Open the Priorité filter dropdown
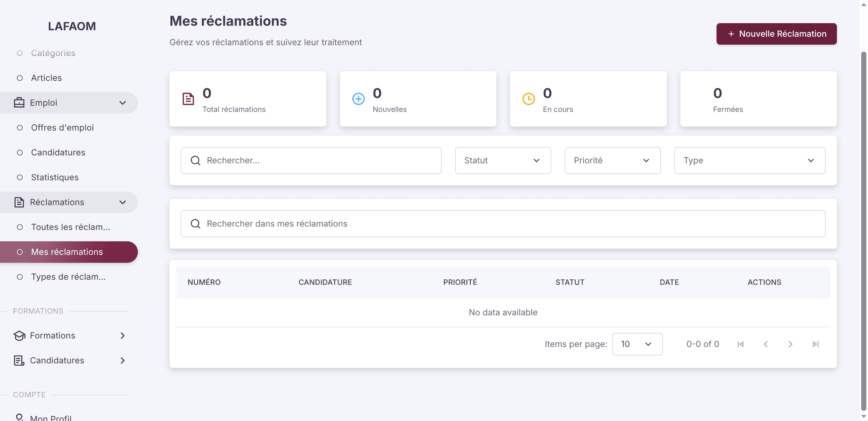Image resolution: width=868 pixels, height=421 pixels. coord(612,160)
